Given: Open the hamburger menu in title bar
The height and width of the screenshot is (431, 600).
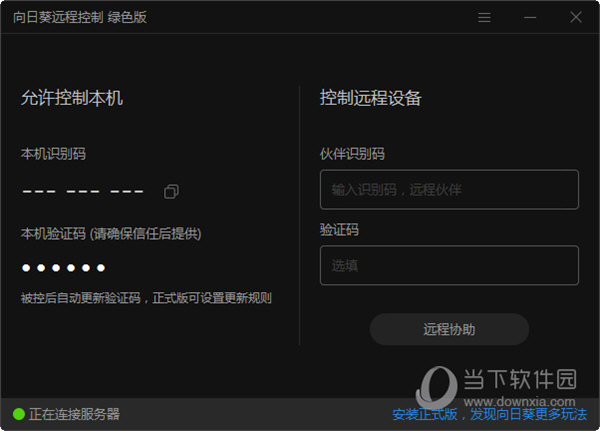Looking at the screenshot, I should click(484, 17).
